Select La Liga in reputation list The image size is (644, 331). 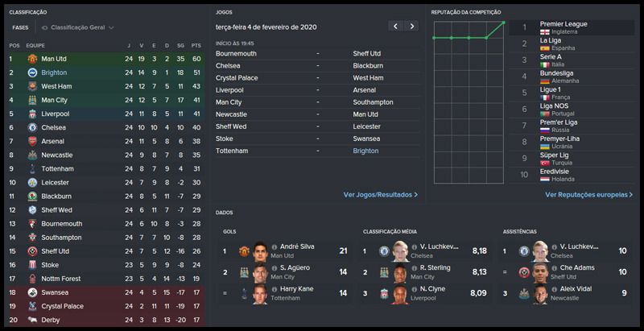click(551, 39)
